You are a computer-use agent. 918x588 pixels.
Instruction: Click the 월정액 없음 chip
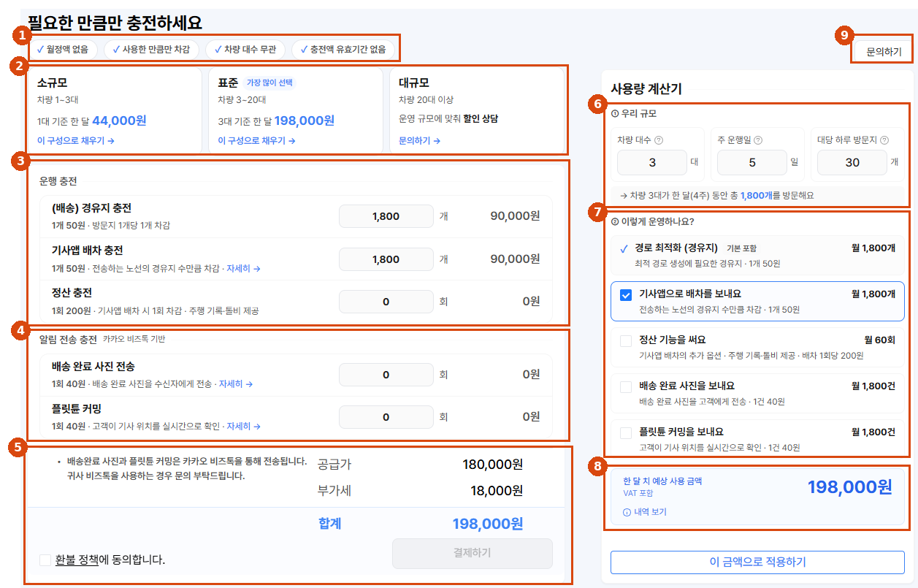click(x=62, y=50)
